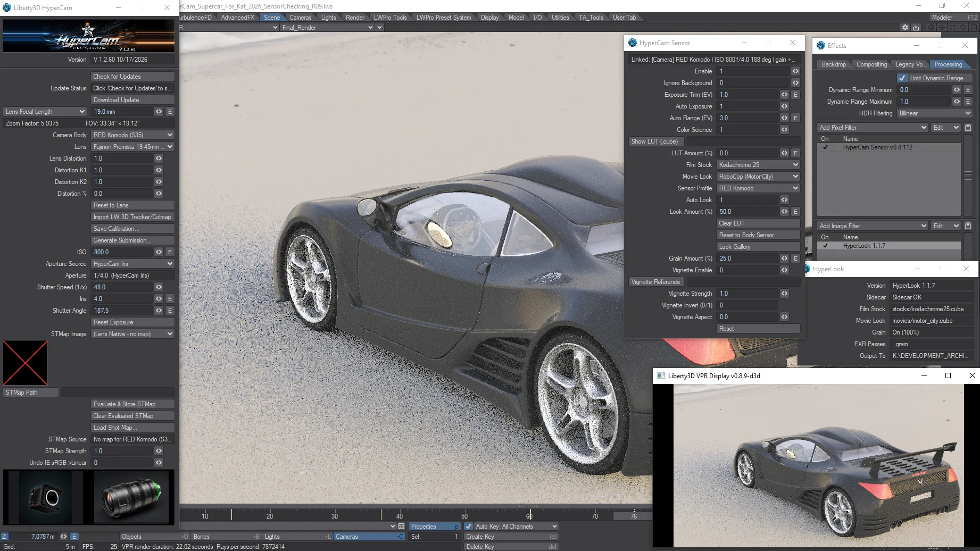Image resolution: width=980 pixels, height=551 pixels.
Task: Open envelope E for Dynamic Range Minimum
Action: pos(968,90)
